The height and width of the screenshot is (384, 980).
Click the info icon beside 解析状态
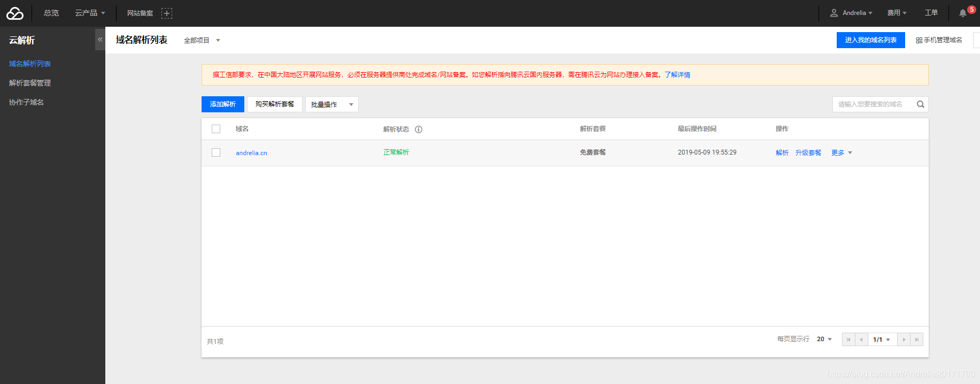(419, 129)
